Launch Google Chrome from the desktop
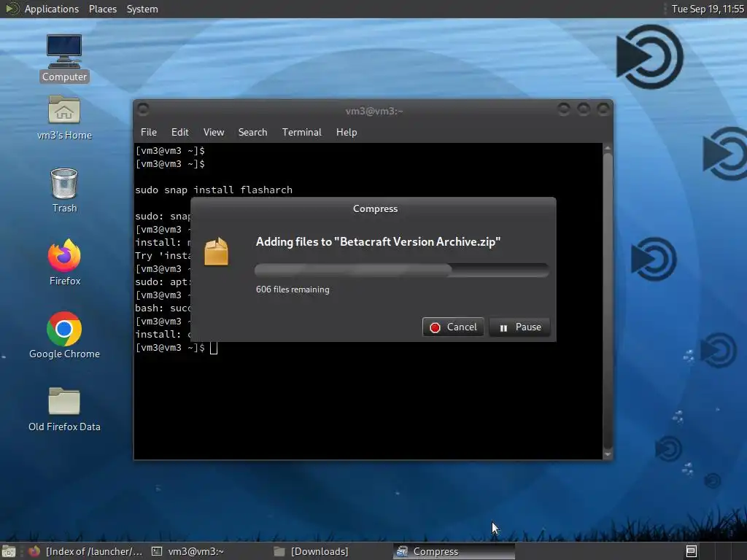This screenshot has width=747, height=560. tap(64, 335)
